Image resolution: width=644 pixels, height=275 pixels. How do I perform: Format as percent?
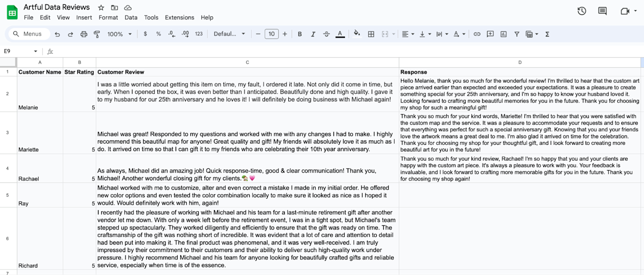[159, 34]
